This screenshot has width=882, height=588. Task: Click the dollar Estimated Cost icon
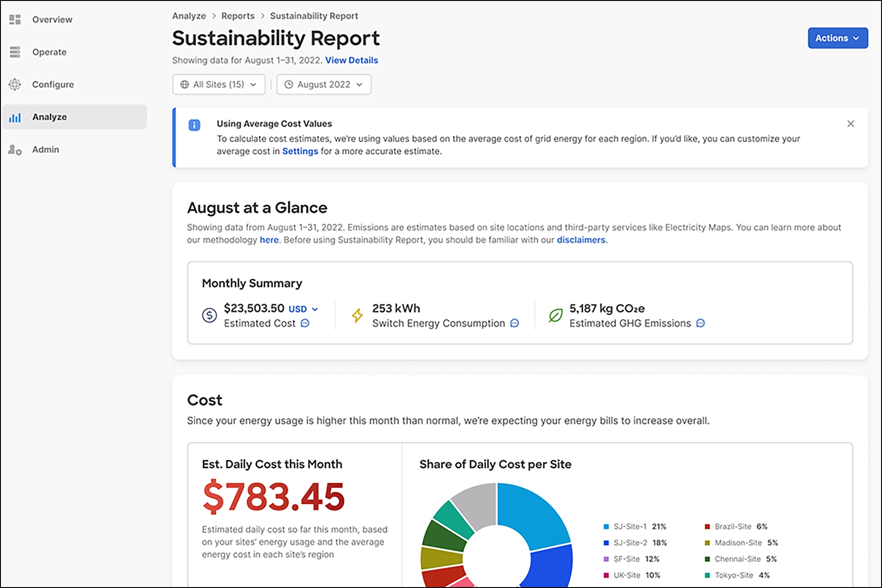[x=209, y=315]
